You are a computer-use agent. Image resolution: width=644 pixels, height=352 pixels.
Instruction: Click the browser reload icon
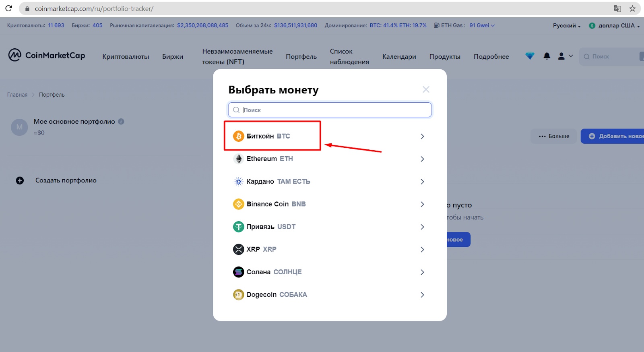click(x=8, y=8)
